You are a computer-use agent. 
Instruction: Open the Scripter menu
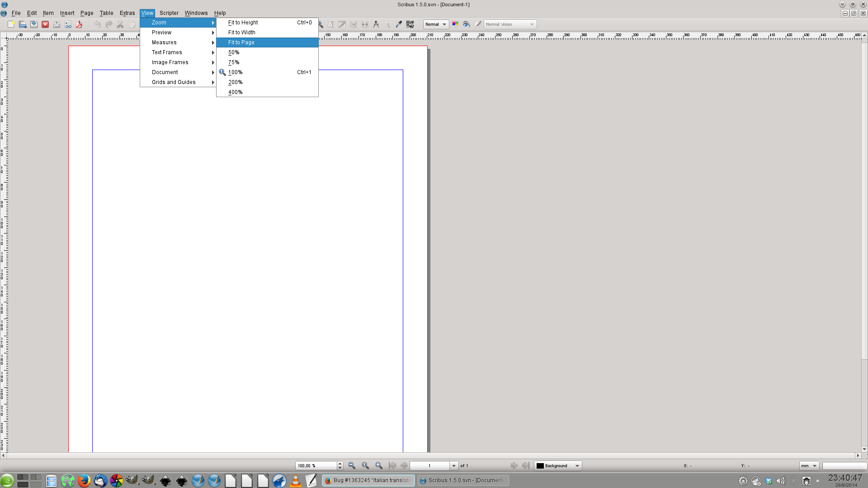coord(169,13)
